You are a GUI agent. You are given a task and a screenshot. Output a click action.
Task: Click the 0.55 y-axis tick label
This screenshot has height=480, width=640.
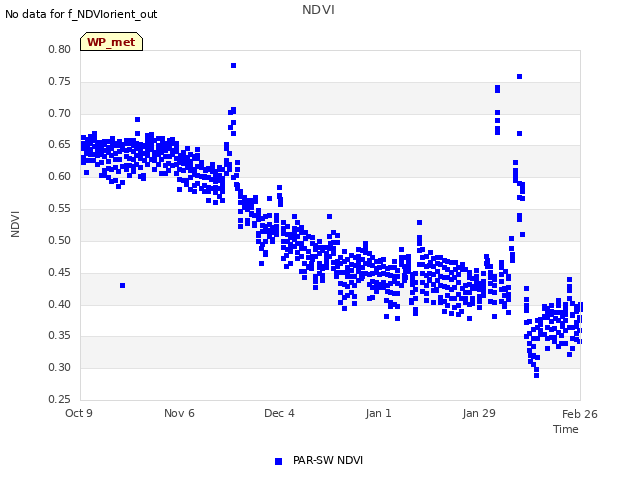[60, 209]
